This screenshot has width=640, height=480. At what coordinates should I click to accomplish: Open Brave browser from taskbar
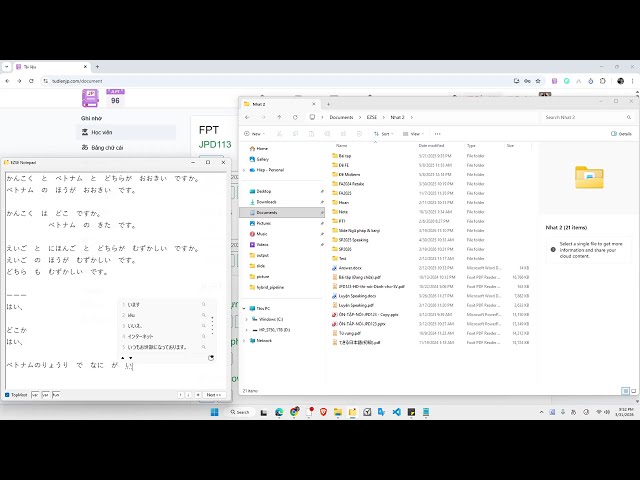click(323, 412)
